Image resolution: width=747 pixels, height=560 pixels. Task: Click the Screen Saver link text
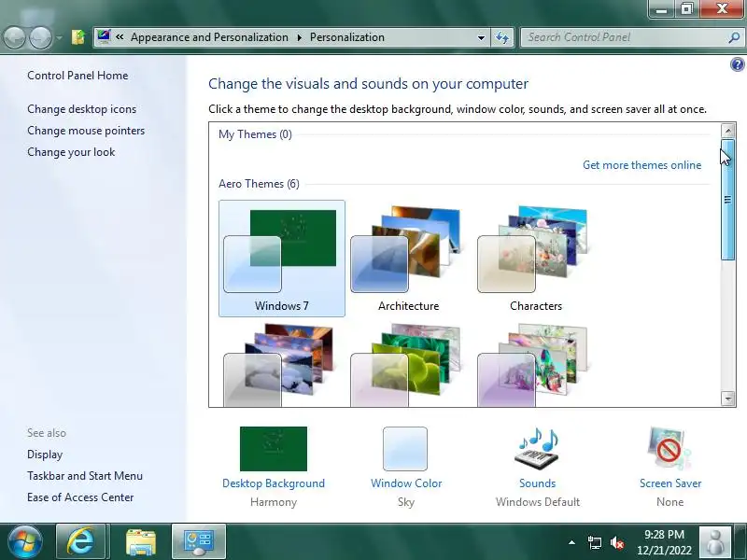670,483
